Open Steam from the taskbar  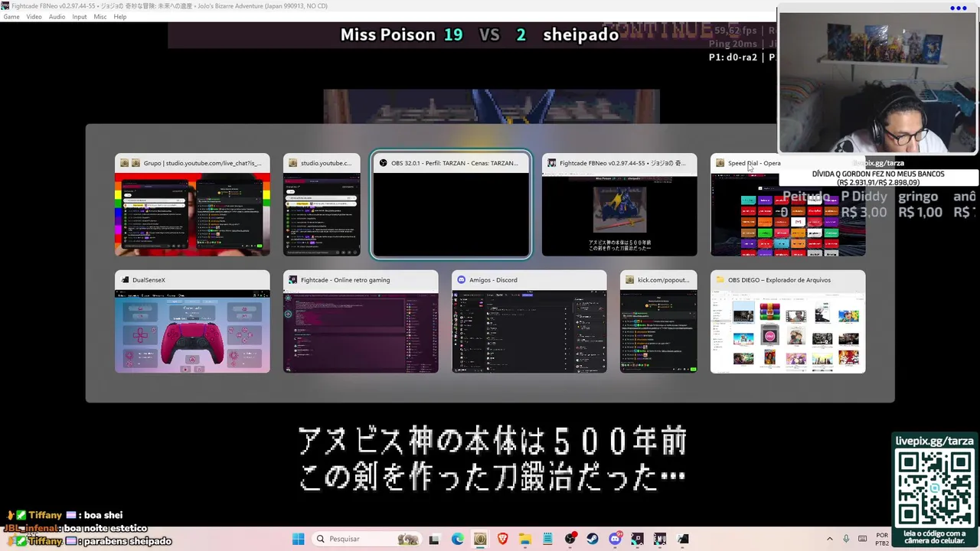pyautogui.click(x=593, y=539)
